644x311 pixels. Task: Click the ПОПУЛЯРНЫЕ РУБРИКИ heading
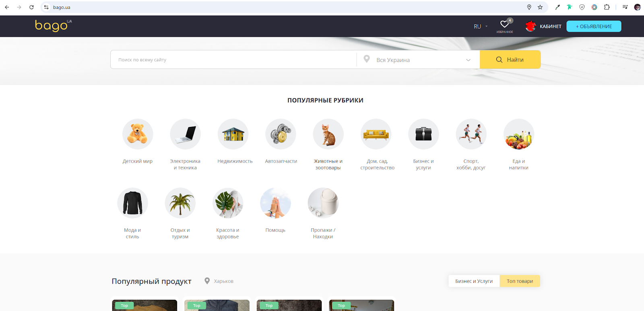click(325, 100)
